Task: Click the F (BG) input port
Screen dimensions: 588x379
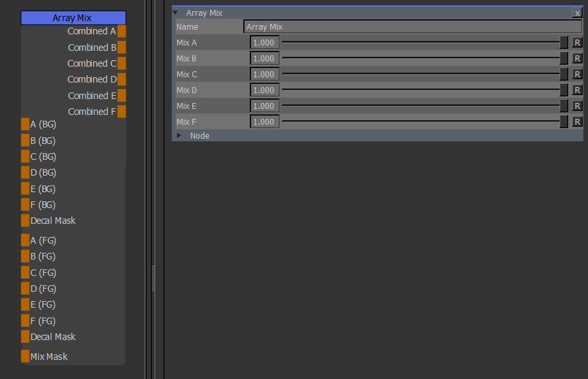Action: tap(25, 205)
